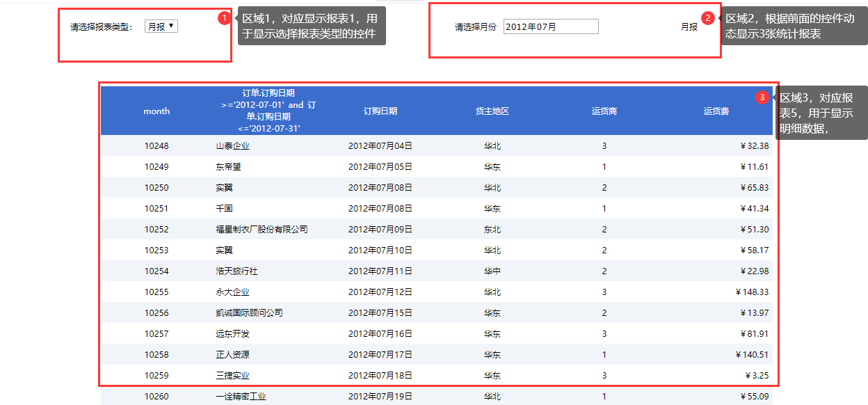The width and height of the screenshot is (868, 405).
Task: Click the 区域2 annotation tooltip
Action: [x=789, y=26]
